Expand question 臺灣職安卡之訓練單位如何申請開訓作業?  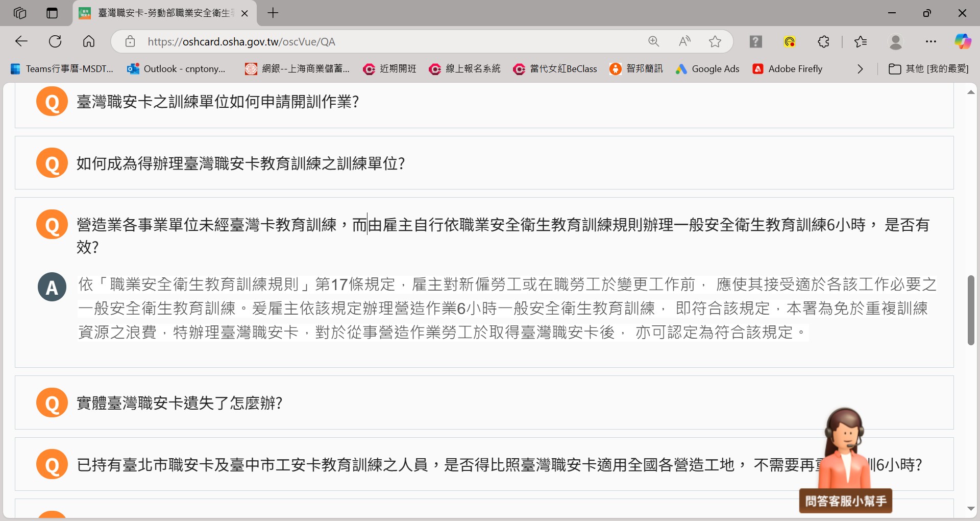217,102
